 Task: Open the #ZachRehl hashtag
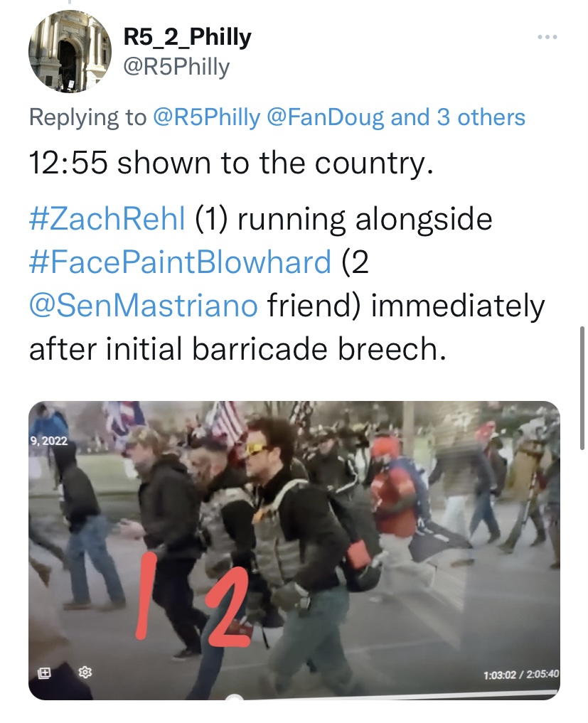tap(107, 218)
